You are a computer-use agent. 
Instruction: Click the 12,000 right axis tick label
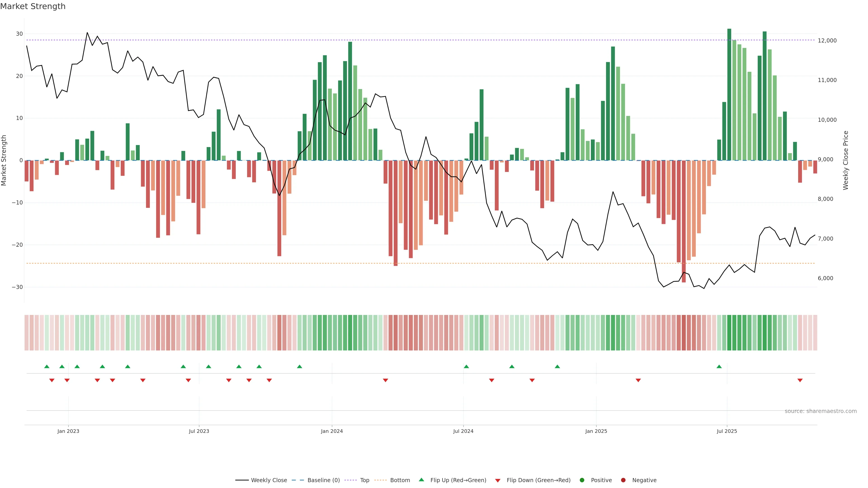pyautogui.click(x=827, y=40)
